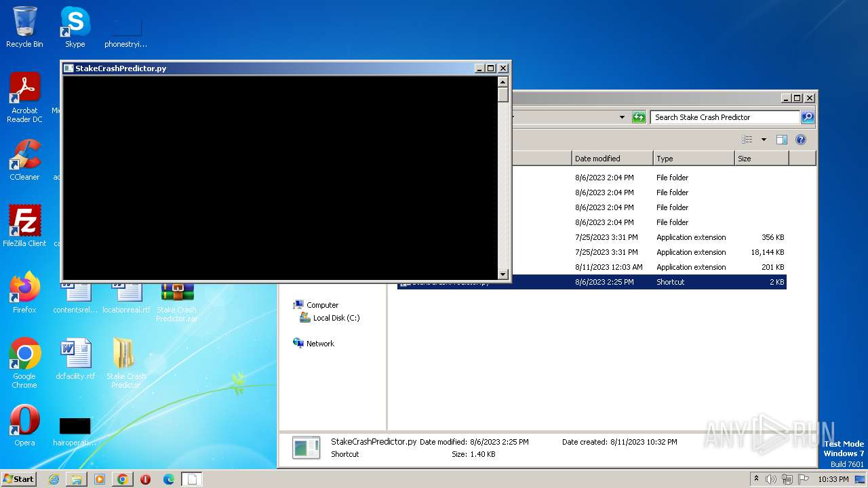Open Explorer help question mark icon
The image size is (868, 488).
click(800, 140)
